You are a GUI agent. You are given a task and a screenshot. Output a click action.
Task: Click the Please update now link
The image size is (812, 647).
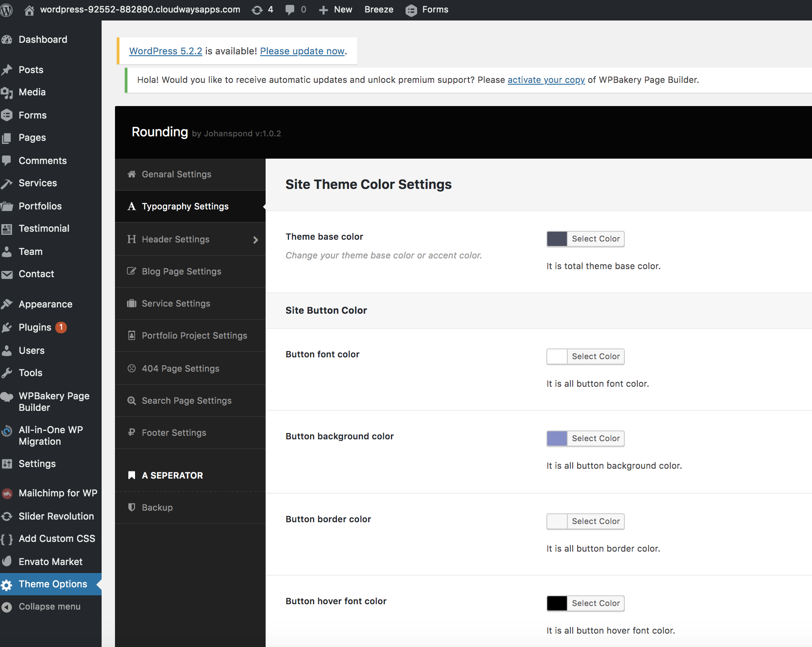tap(302, 51)
